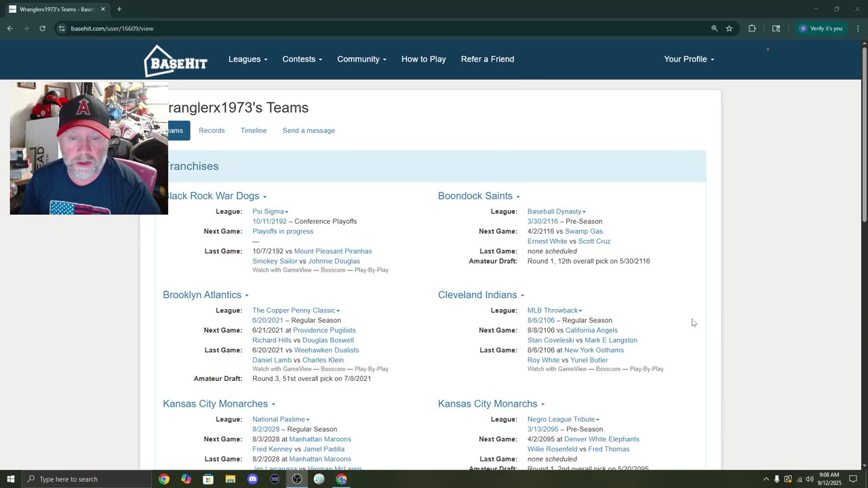Open the Playoffs in progress link
This screenshot has width=868, height=488.
coord(283,231)
